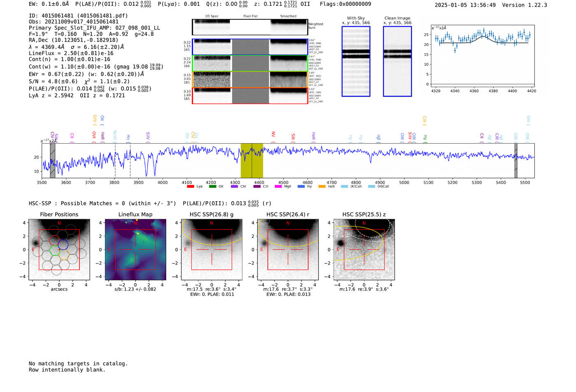Click the timestamp 2025-01-05 13:56:49
The image size is (576, 392).
click(x=465, y=5)
